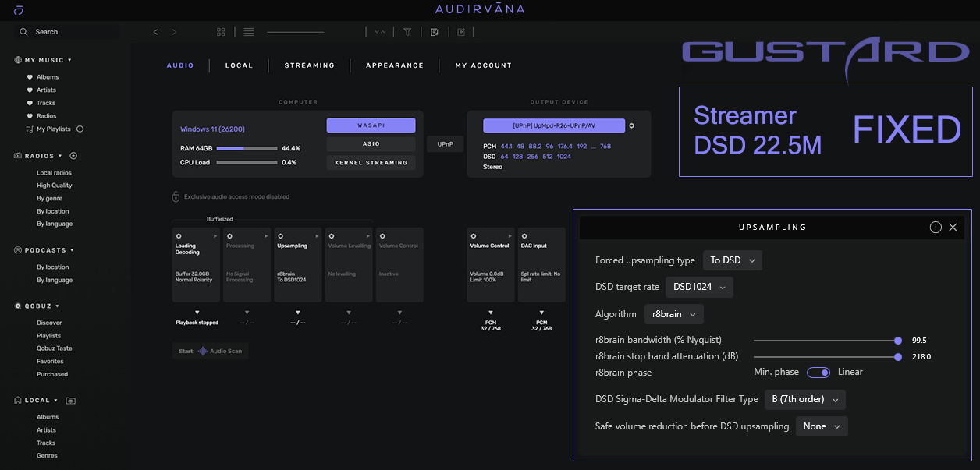This screenshot has height=470, width=980.
Task: Expand the Sigma-Delta Modulator Filter Type dropdown
Action: (x=804, y=400)
